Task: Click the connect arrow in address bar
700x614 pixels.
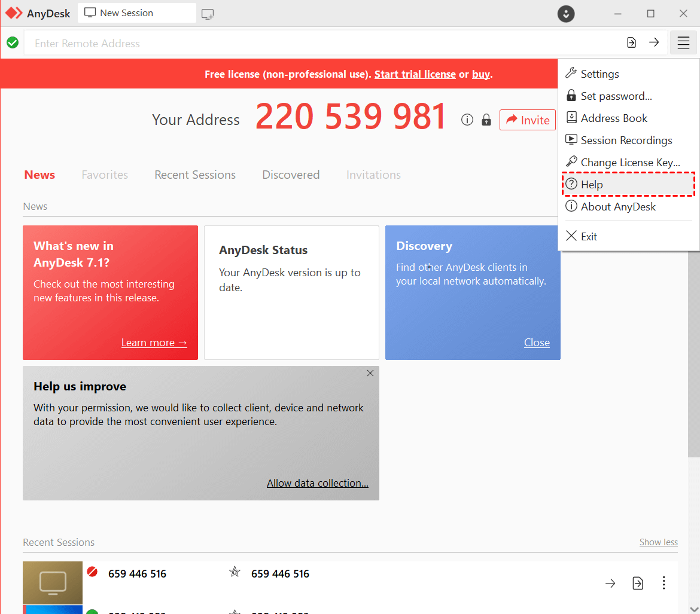Action: click(x=654, y=42)
